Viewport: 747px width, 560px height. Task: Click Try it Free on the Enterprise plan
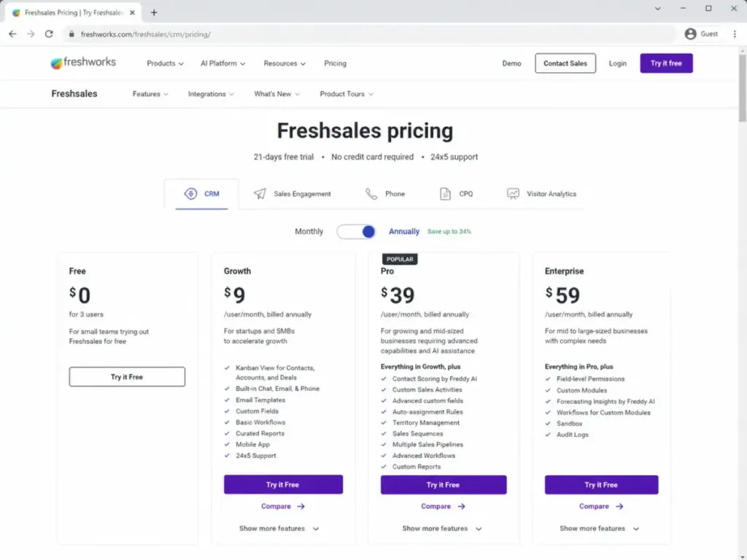point(601,485)
